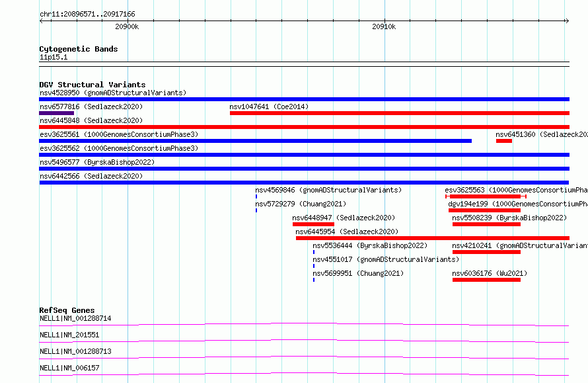Open variant label nsv4551017 (gnomADStructuralVariants)

386,259
